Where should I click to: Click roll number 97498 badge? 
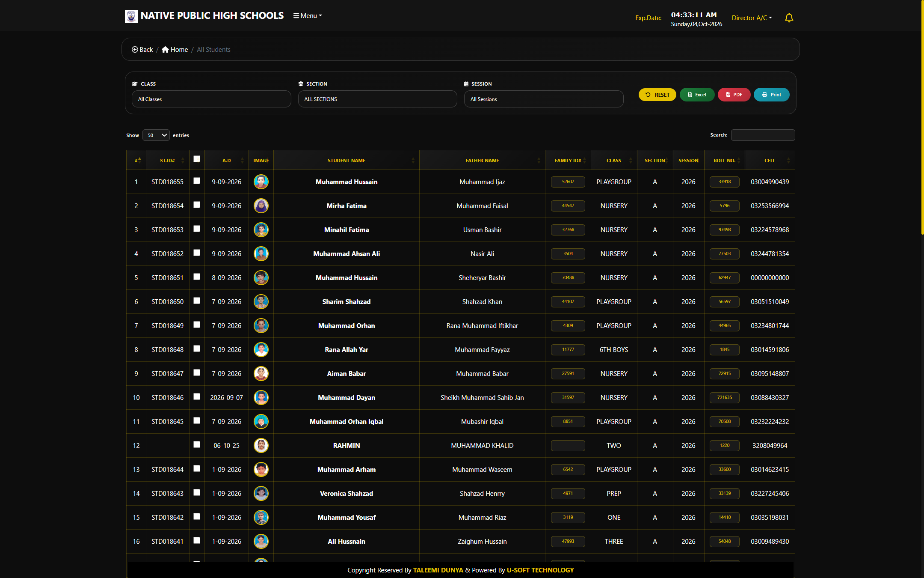pyautogui.click(x=724, y=230)
